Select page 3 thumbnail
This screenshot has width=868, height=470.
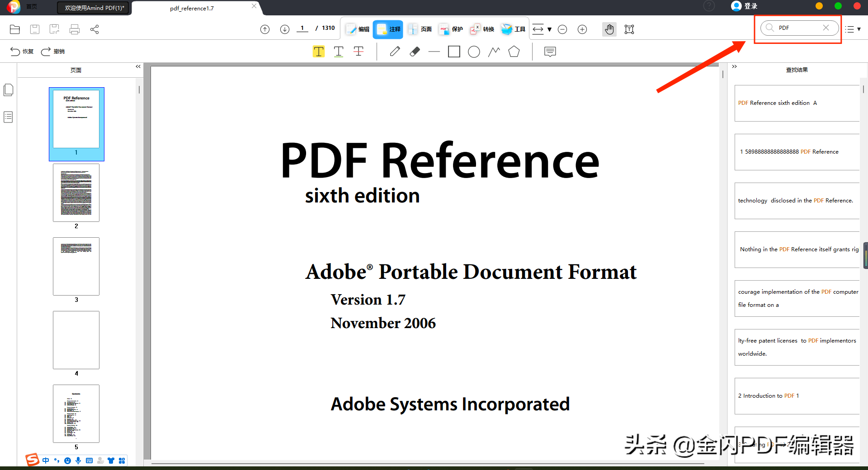76,266
